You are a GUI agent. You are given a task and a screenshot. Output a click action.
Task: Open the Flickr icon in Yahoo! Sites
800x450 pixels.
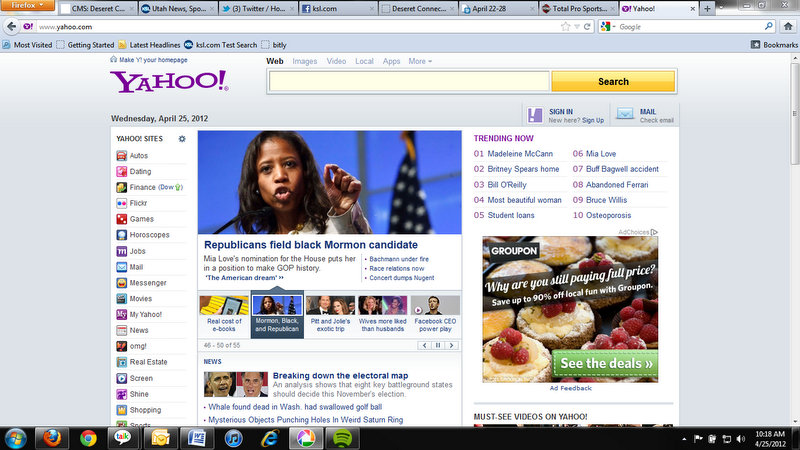click(122, 203)
